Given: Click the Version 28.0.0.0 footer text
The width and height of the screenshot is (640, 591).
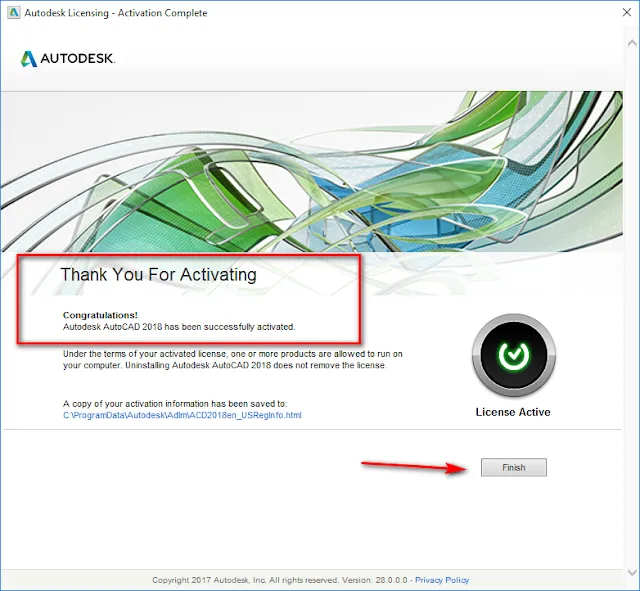Looking at the screenshot, I should [x=375, y=580].
